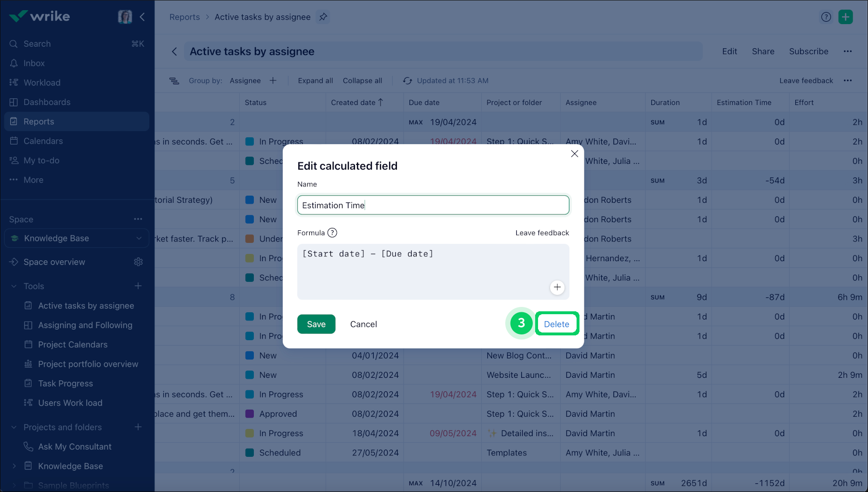Screen dimensions: 868x492
Task: Collapse the Tools section
Action: pyautogui.click(x=14, y=286)
